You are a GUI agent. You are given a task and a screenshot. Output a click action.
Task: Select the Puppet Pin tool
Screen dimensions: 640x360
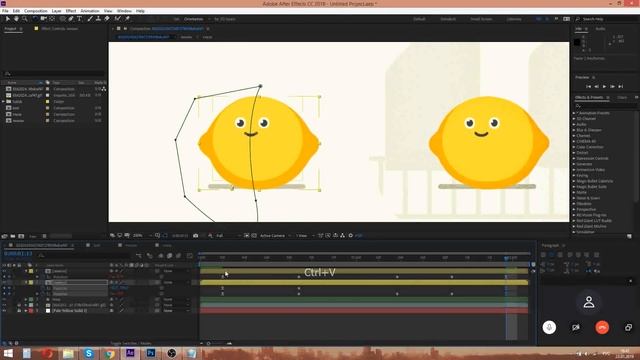[x=127, y=19]
